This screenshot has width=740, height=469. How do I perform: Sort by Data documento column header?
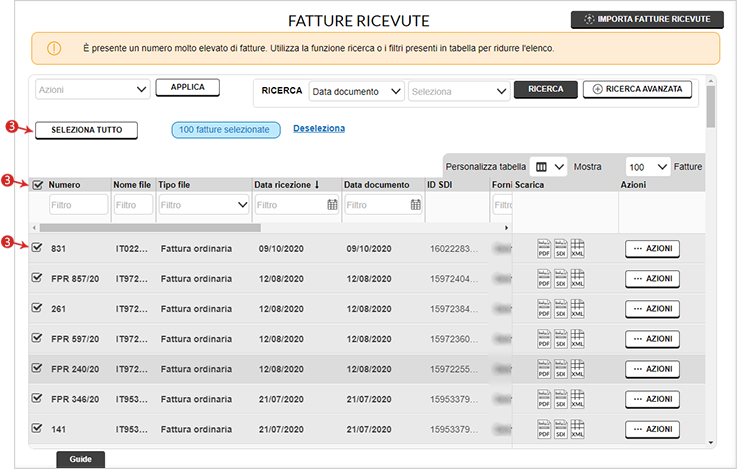click(377, 184)
